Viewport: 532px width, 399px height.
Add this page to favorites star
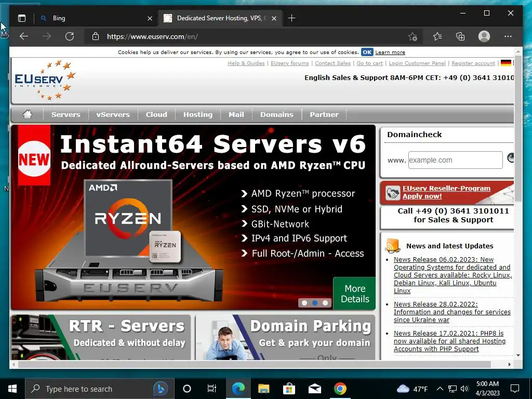coord(413,36)
